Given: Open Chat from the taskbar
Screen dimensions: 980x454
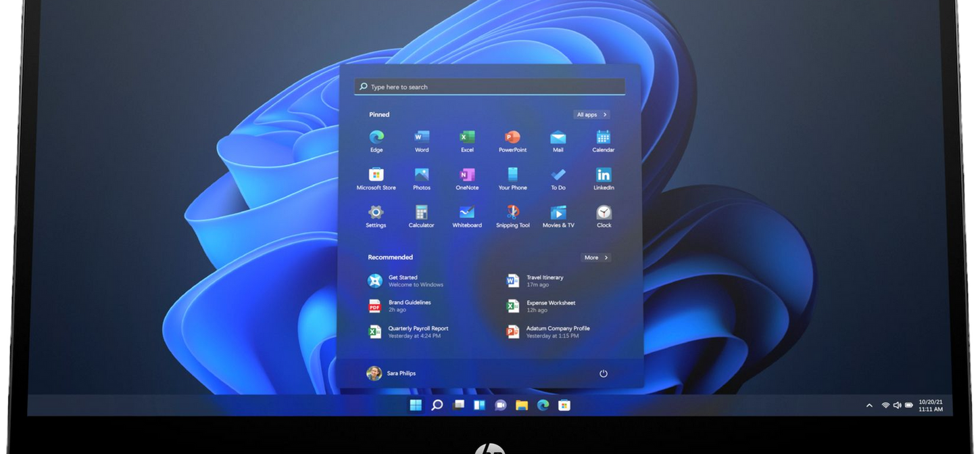Looking at the screenshot, I should coord(500,405).
